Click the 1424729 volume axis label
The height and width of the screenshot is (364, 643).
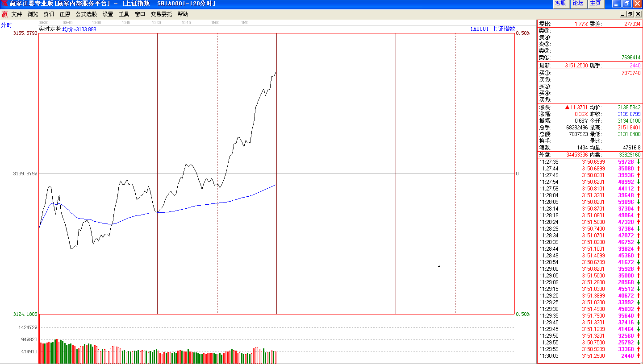pos(28,327)
